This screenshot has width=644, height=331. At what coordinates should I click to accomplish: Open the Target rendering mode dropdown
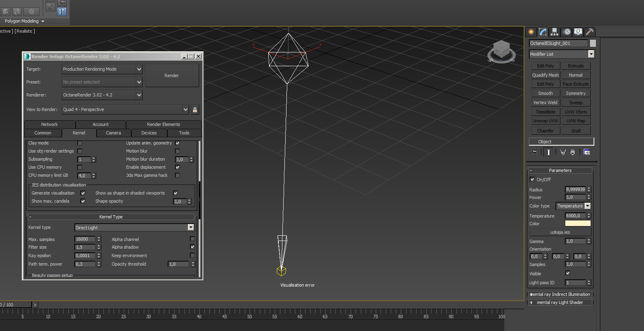click(102, 69)
